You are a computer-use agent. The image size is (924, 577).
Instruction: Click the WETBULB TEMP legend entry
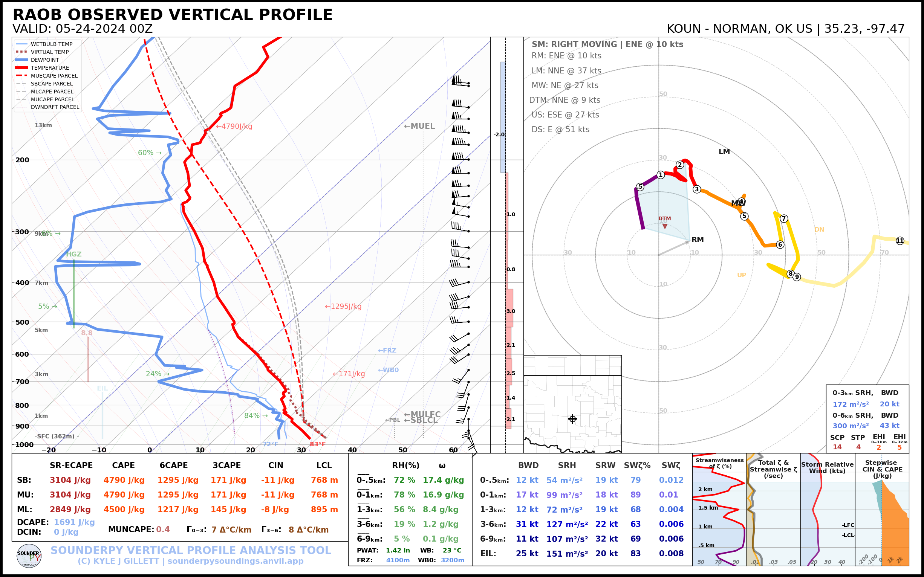[x=51, y=44]
